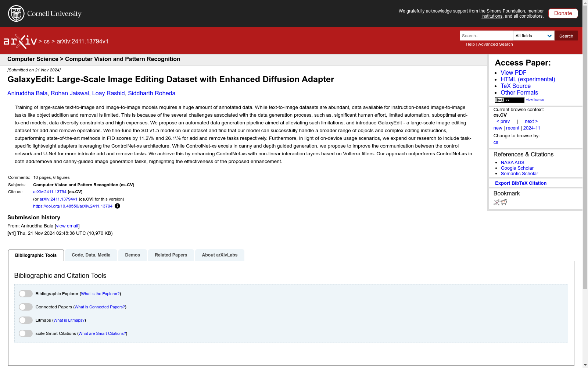The width and height of the screenshot is (588, 368).
Task: Bookmark paper with BibSonomy icon
Action: pyautogui.click(x=496, y=202)
